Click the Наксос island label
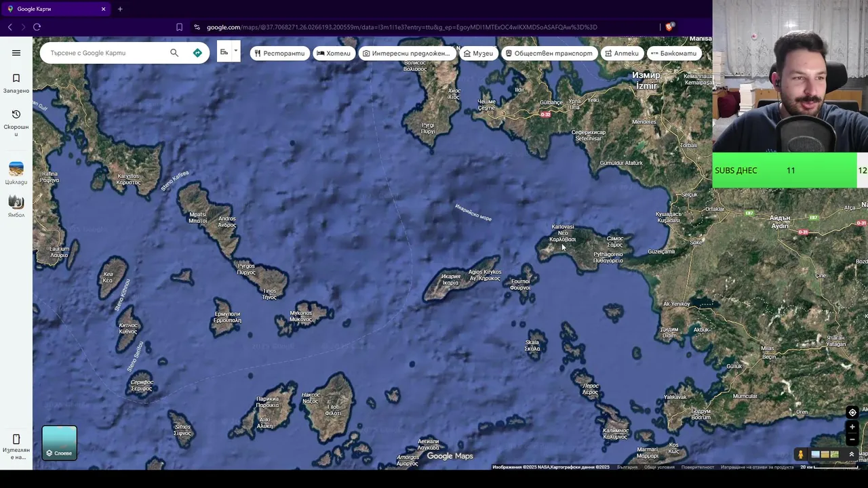Screen dimensions: 868x488 click(x=311, y=398)
